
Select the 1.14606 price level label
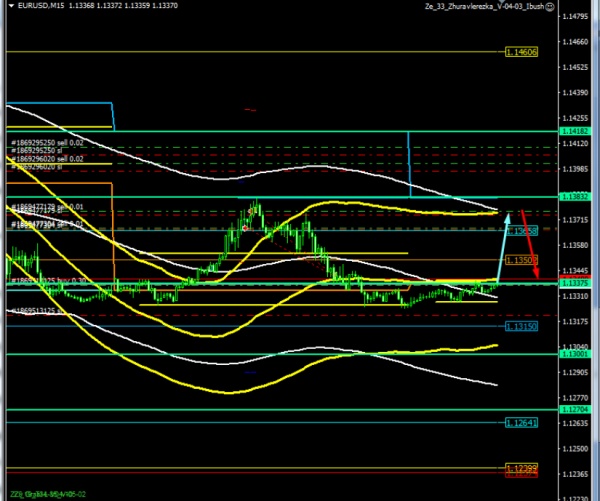(x=522, y=51)
